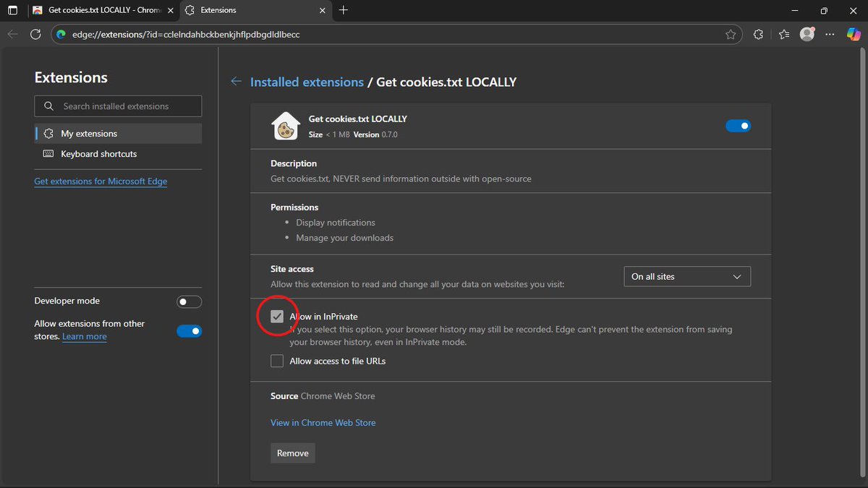
Task: Check Allow access to file URLs
Action: 277,361
